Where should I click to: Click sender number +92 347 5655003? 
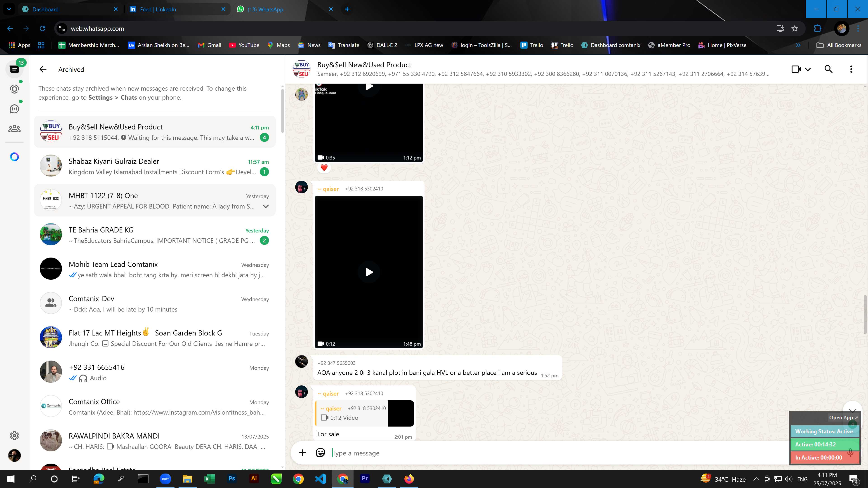[336, 363]
